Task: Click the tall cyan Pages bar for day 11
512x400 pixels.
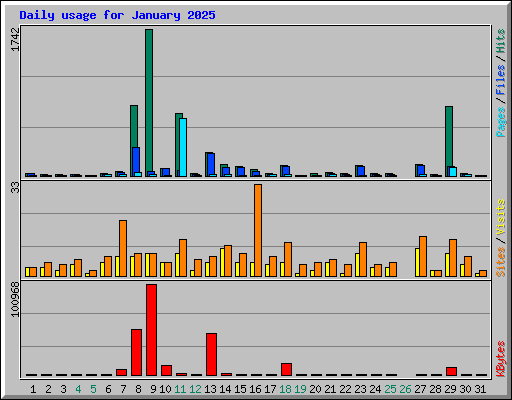Action: tap(183, 147)
